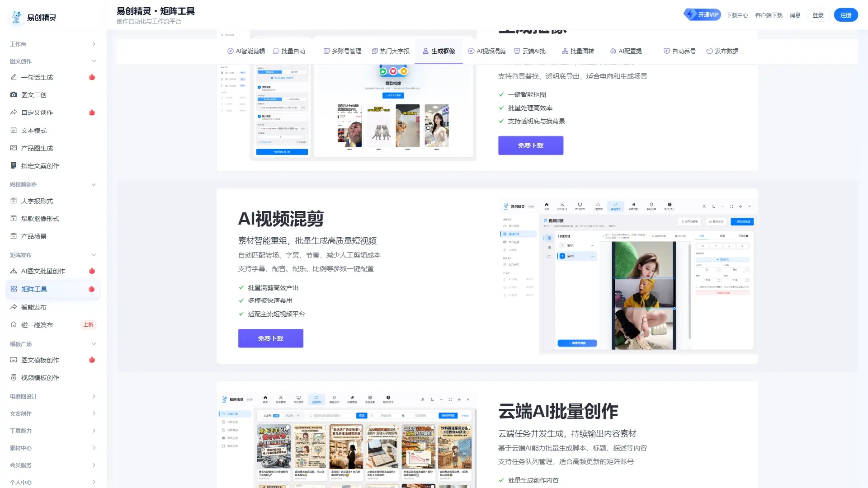The image size is (868, 488).
Task: Switch to the AI视频混剪 tab
Action: (x=487, y=51)
